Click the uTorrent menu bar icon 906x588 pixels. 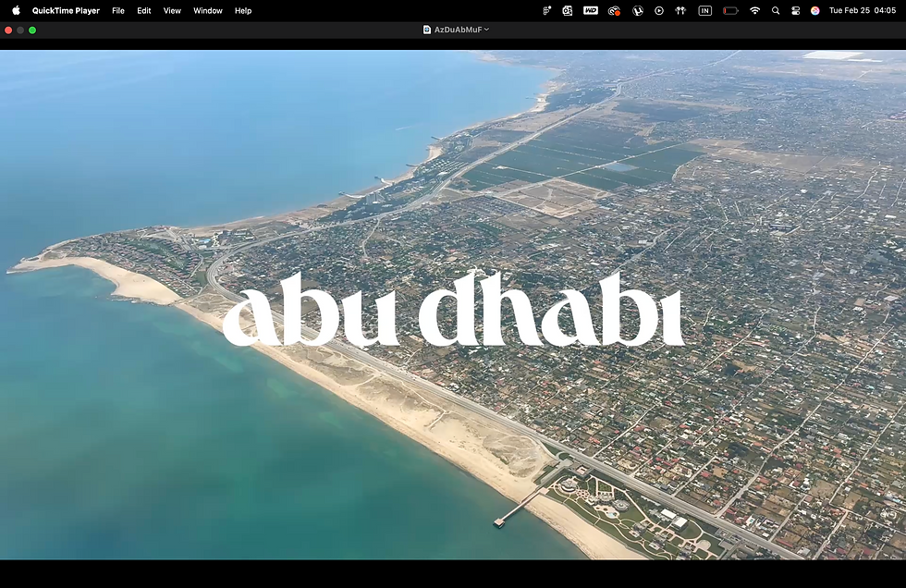click(638, 10)
